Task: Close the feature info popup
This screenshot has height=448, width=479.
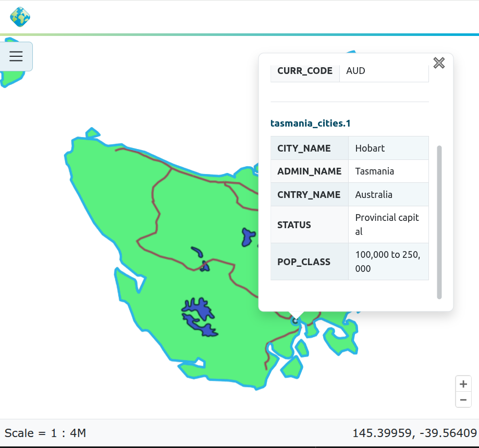Action: (x=439, y=63)
